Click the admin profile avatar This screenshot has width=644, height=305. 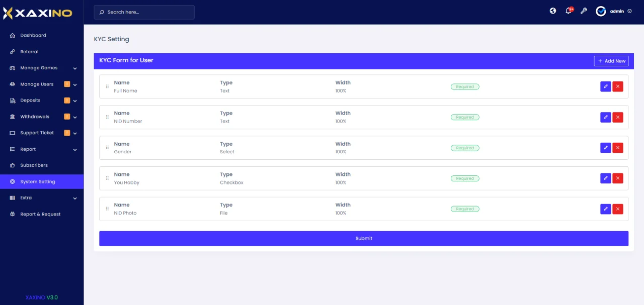point(601,11)
